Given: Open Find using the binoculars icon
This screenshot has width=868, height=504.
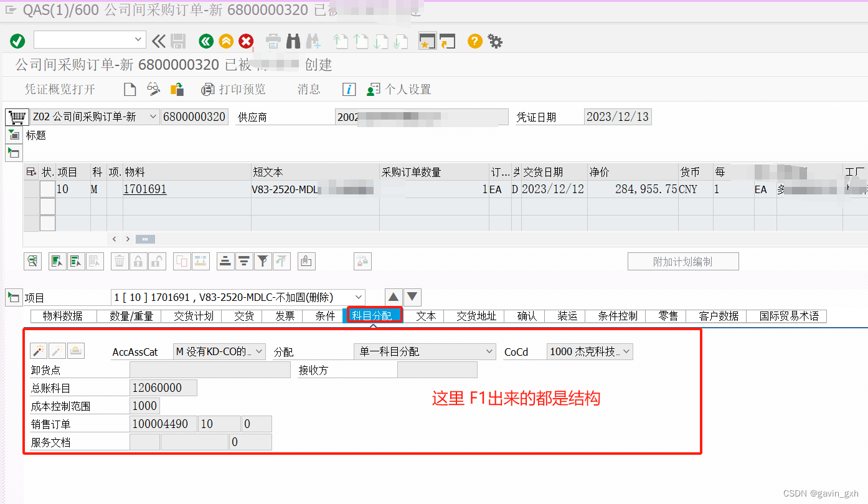Looking at the screenshot, I should pyautogui.click(x=293, y=41).
